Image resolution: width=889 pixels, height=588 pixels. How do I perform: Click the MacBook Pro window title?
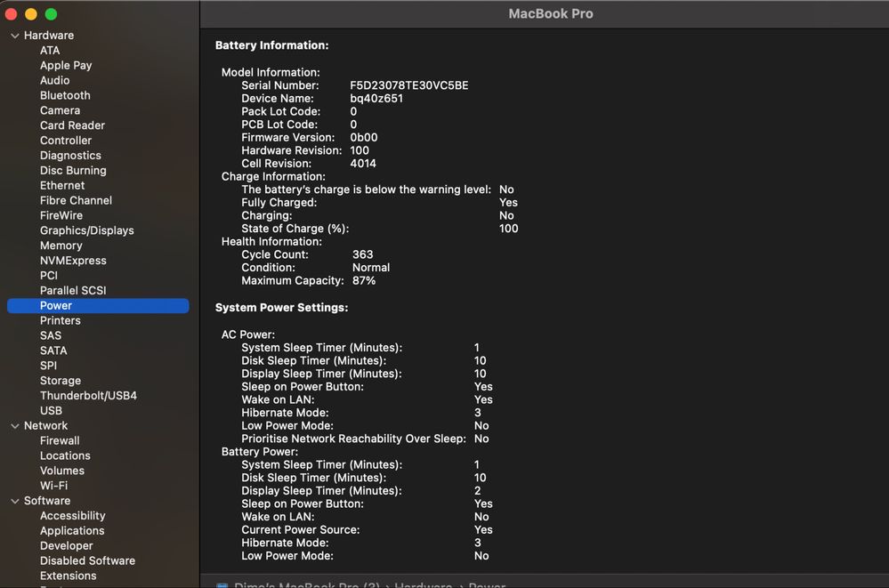551,14
